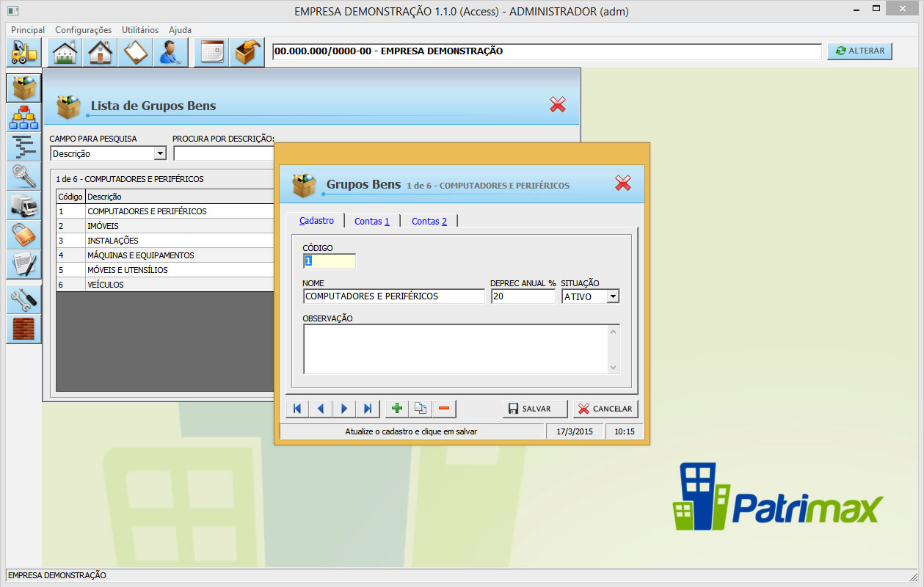The image size is (924, 587).
Task: Click inside the OBSERVAÇÃO text area
Action: coord(456,349)
